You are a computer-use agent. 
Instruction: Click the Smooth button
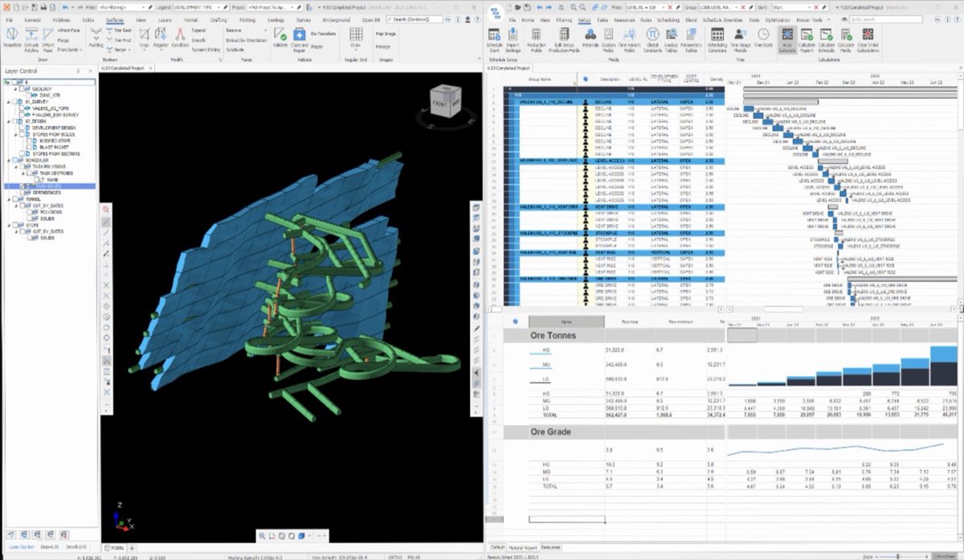199,39
